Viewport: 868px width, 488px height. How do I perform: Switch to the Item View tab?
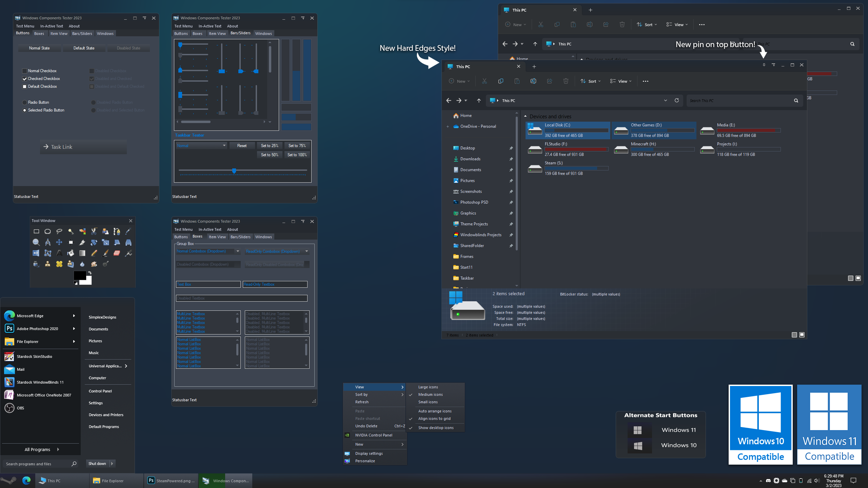(x=59, y=34)
